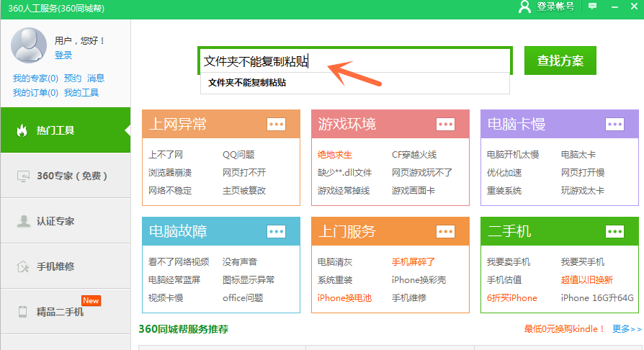
Task: Select 浏览器崩溃 item
Action: [170, 173]
